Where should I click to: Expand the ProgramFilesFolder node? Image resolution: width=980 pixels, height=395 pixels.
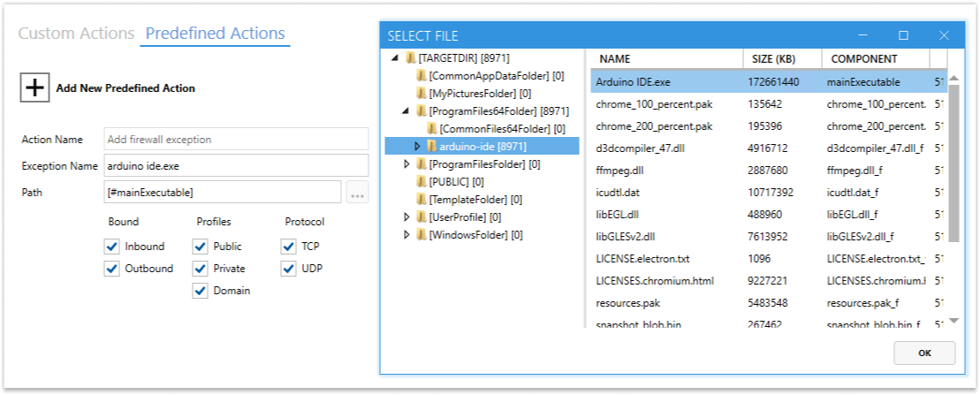tap(406, 164)
